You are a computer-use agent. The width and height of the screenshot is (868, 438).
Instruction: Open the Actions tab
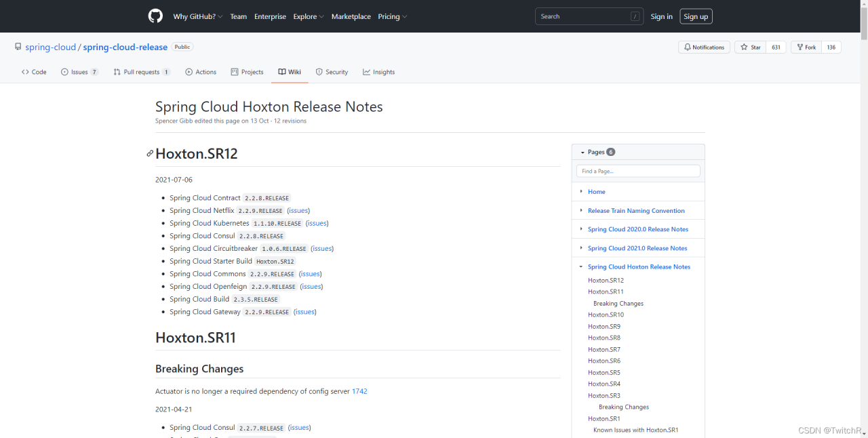201,72
